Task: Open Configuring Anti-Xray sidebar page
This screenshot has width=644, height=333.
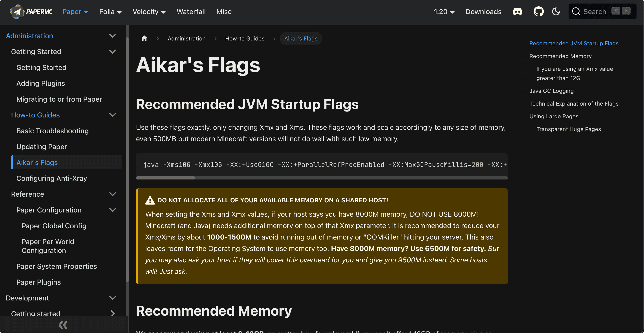Action: [51, 178]
